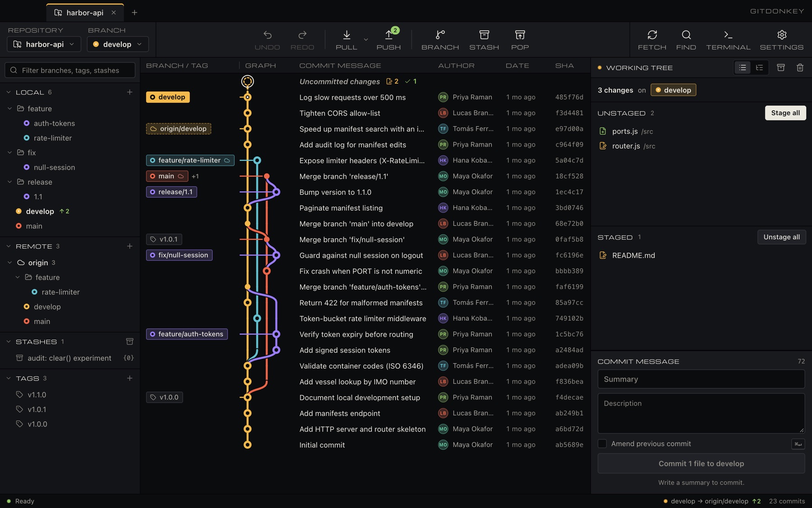Collapse the STASHES section
The height and width of the screenshot is (508, 812).
(x=9, y=342)
